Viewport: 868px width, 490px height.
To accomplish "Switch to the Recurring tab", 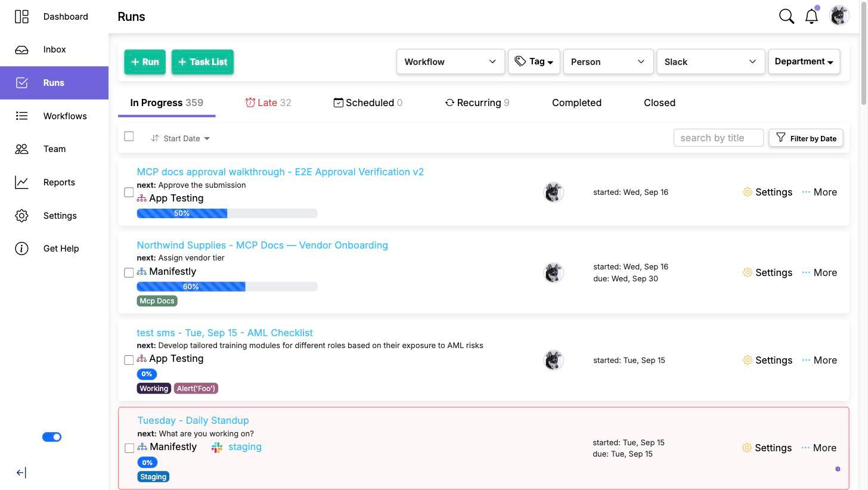I will click(x=477, y=103).
